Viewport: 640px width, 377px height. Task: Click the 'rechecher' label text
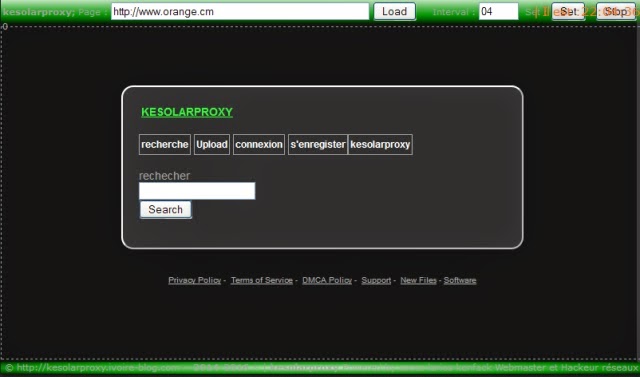164,176
